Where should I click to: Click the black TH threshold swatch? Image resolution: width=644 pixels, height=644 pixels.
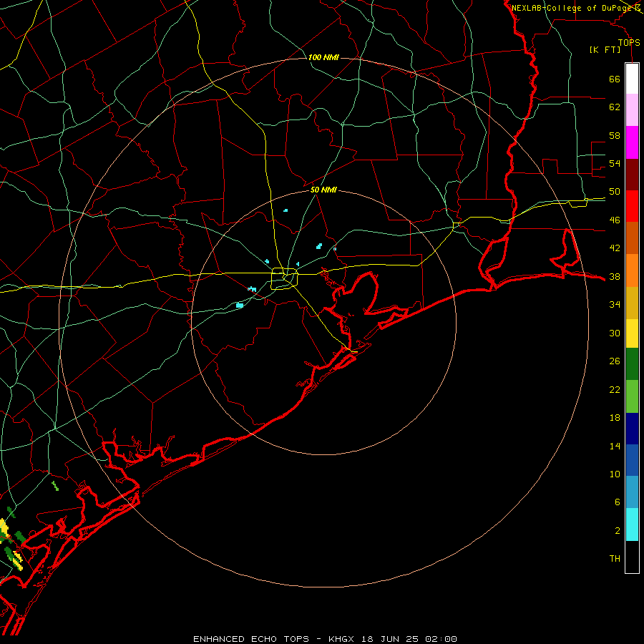(x=632, y=557)
